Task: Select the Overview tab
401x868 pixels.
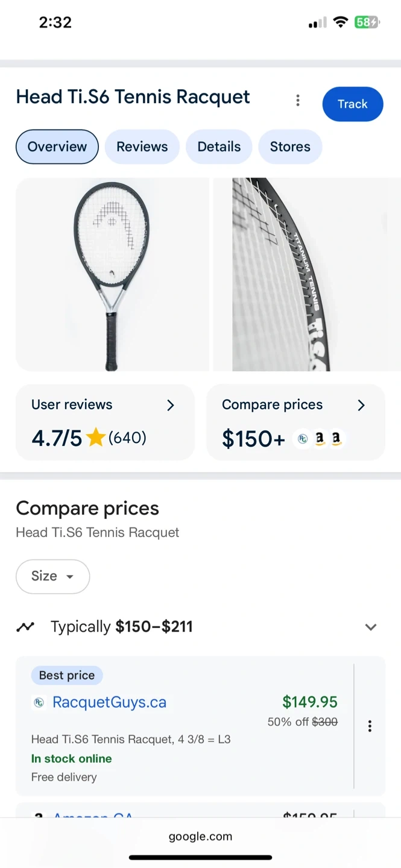Action: pyautogui.click(x=57, y=147)
